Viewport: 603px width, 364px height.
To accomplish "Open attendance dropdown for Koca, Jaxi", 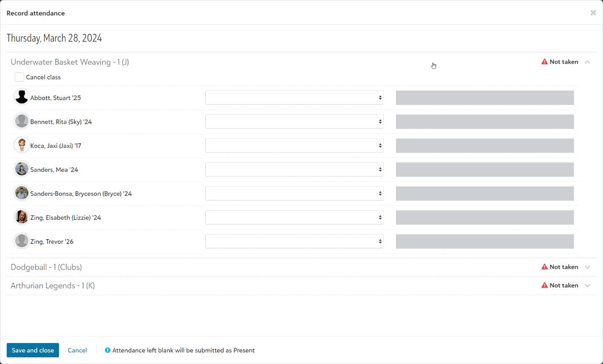I will (294, 146).
